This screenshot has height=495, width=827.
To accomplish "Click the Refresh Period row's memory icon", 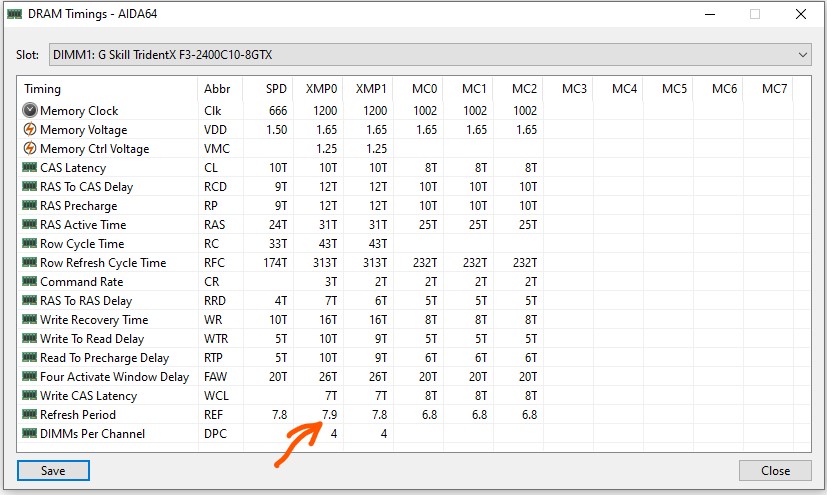I will [30, 414].
